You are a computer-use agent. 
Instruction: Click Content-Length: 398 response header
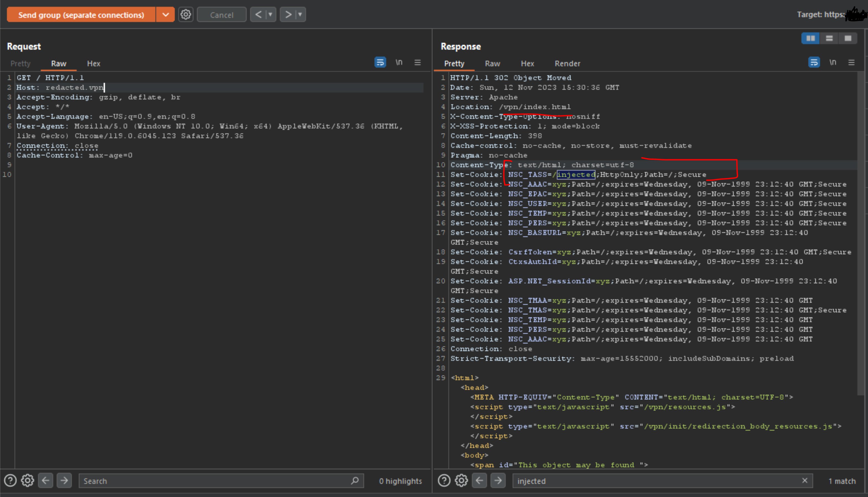click(496, 136)
